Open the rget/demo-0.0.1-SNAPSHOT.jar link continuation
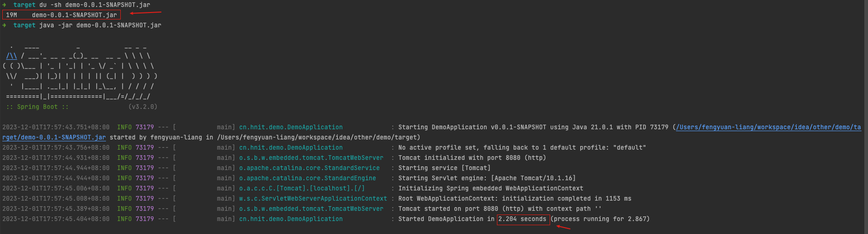868x234 pixels. (54, 138)
